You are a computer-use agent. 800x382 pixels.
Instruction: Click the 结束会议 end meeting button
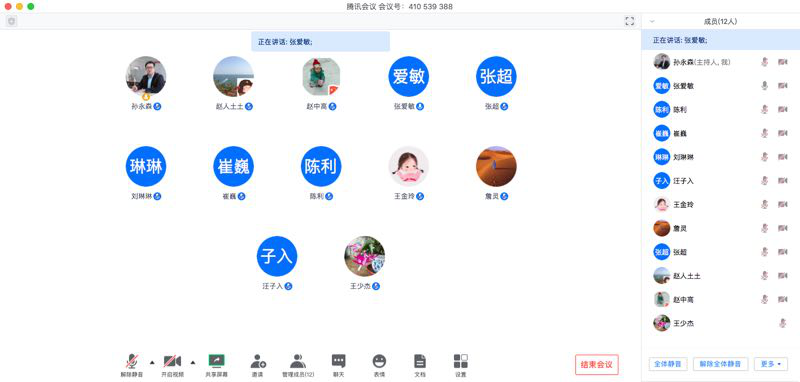click(596, 365)
